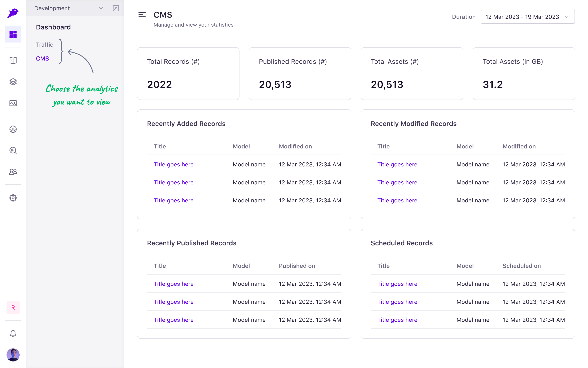Viewport: 588px width, 368px height.
Task: Click the Total Assets (in GB) value 31.2
Action: [492, 84]
